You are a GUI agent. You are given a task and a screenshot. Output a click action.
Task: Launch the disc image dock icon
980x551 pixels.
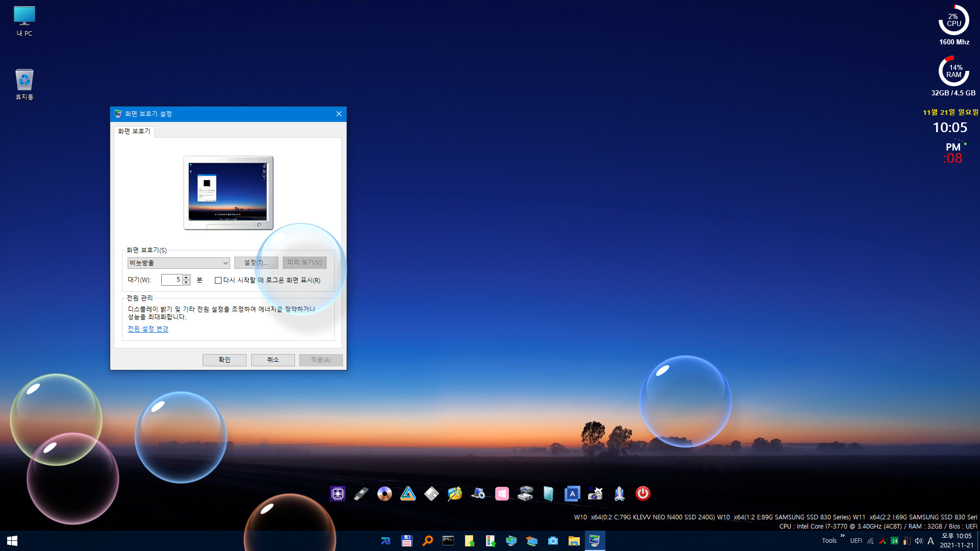384,493
